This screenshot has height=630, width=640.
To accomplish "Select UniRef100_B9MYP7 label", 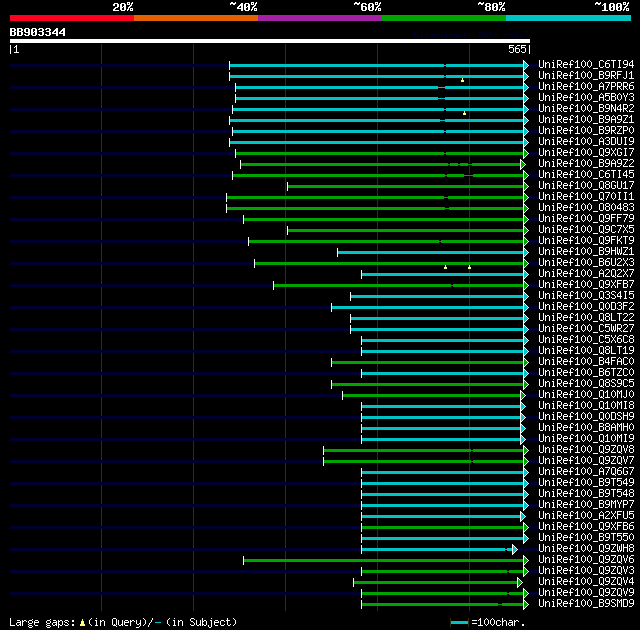I will [586, 505].
